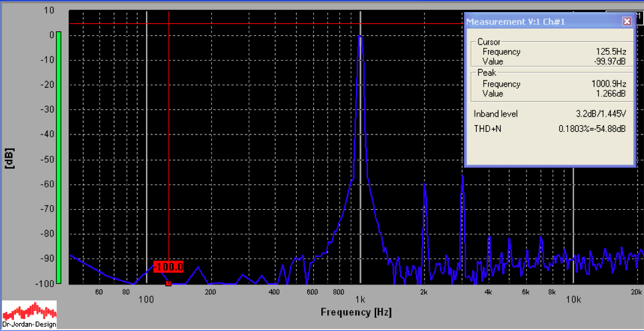This screenshot has width=644, height=331.
Task: Click the 10k label on frequency axis
Action: (573, 299)
